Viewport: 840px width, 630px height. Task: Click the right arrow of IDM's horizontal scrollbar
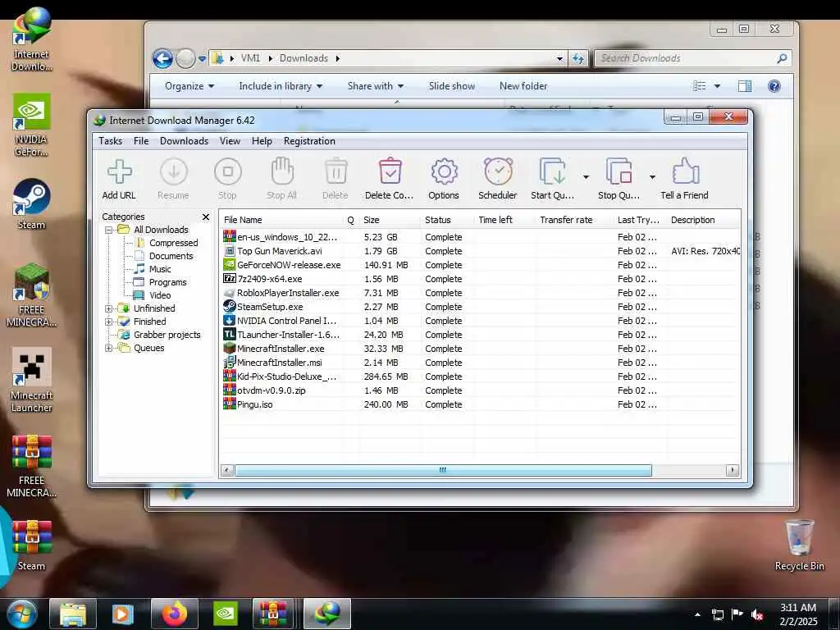coord(733,470)
